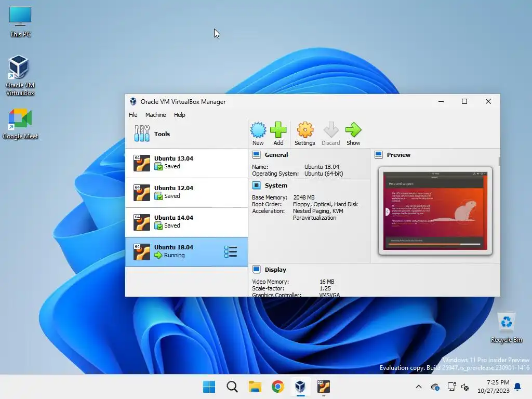The image size is (532, 399).
Task: Open the File menu
Action: pyautogui.click(x=133, y=115)
